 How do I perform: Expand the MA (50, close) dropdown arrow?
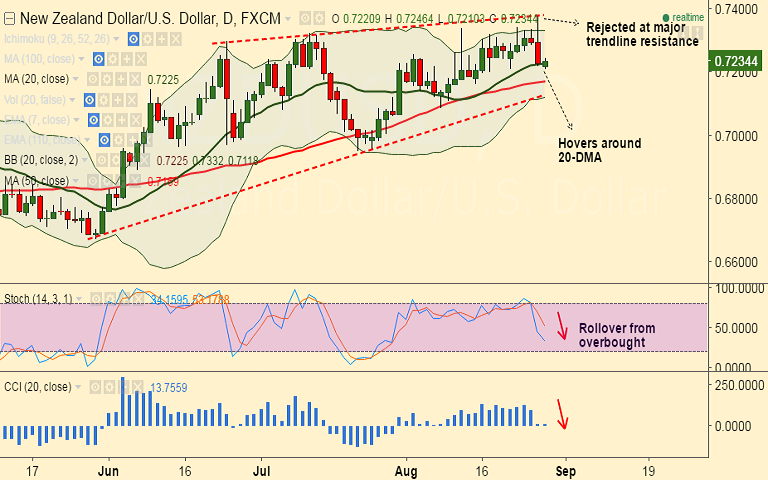pos(76,181)
